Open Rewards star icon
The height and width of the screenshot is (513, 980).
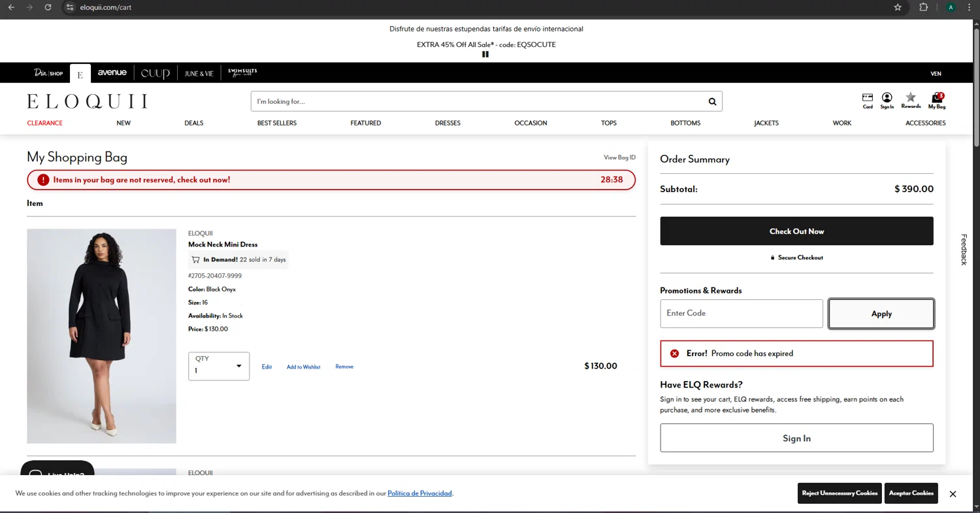(911, 101)
